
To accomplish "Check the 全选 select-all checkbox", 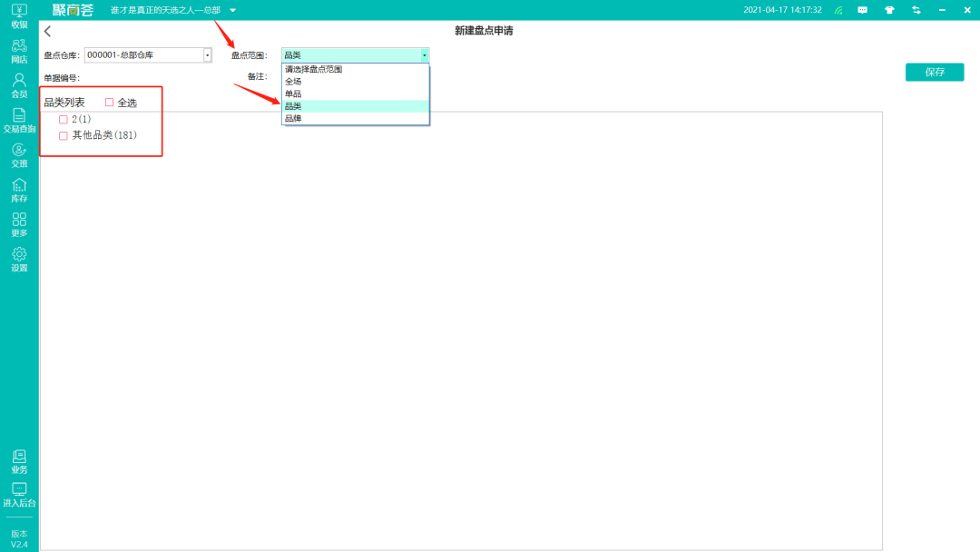I will tap(110, 103).
